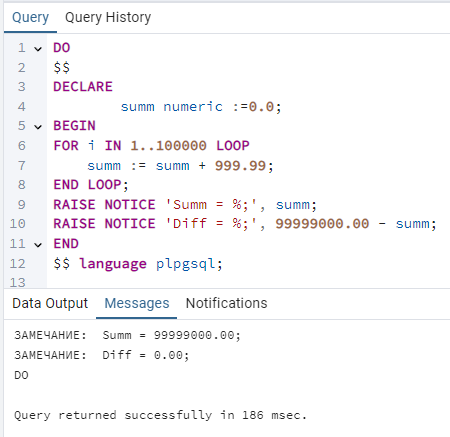Click the message 'Diff = 0.00;'
450x437 pixels.
146,355
